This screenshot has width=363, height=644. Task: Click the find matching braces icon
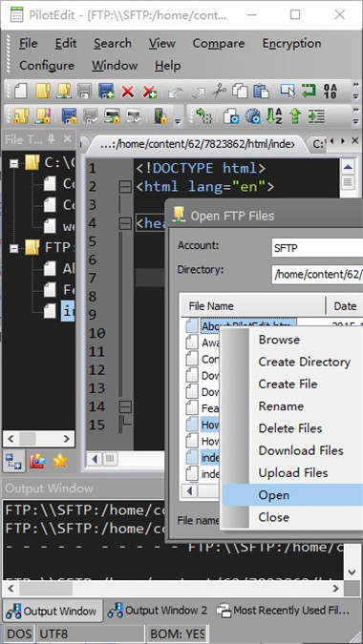(x=203, y=116)
